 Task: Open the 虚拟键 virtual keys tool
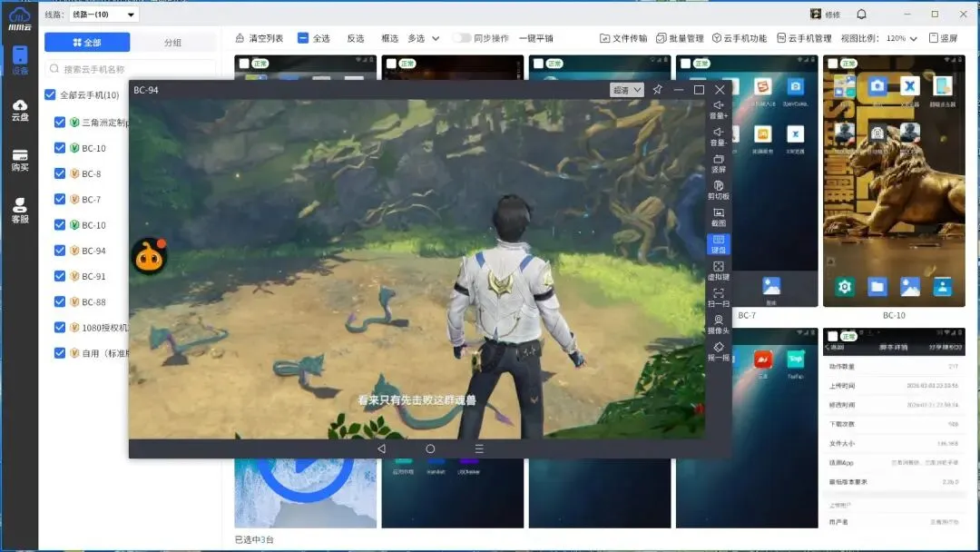pyautogui.click(x=719, y=271)
